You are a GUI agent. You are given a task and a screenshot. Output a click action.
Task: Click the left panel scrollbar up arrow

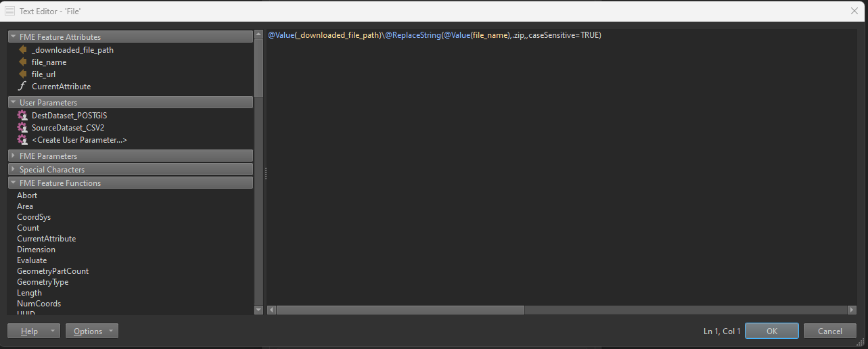258,35
